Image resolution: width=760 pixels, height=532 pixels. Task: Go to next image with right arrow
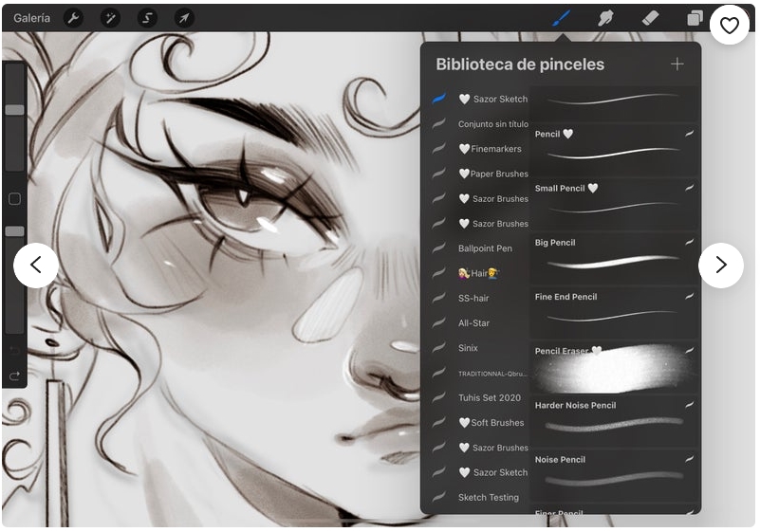[x=720, y=266]
